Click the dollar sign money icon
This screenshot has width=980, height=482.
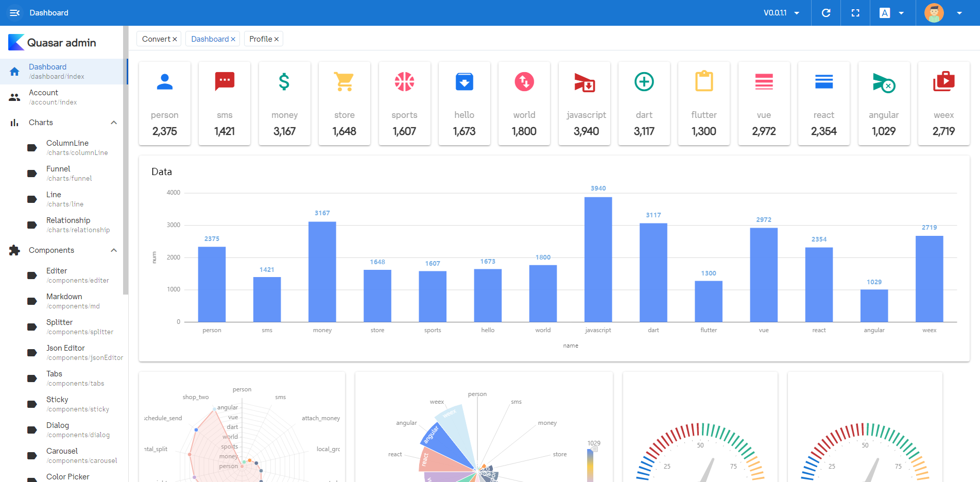point(284,81)
